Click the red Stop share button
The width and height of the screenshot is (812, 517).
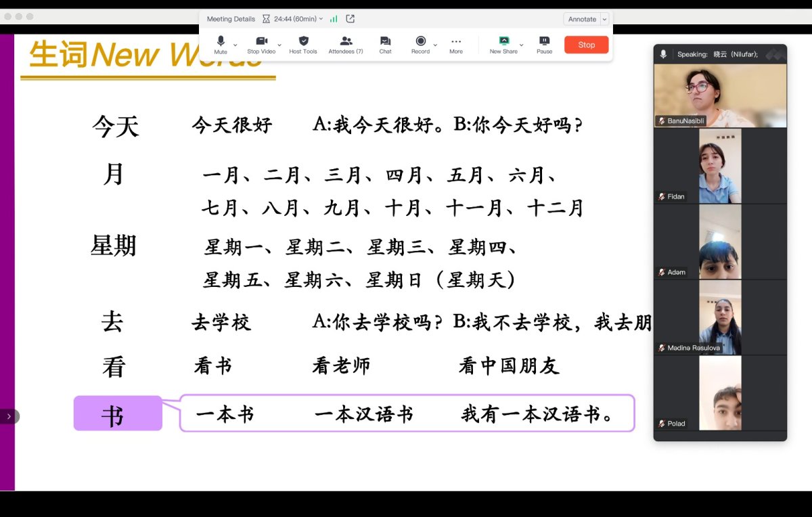(587, 45)
